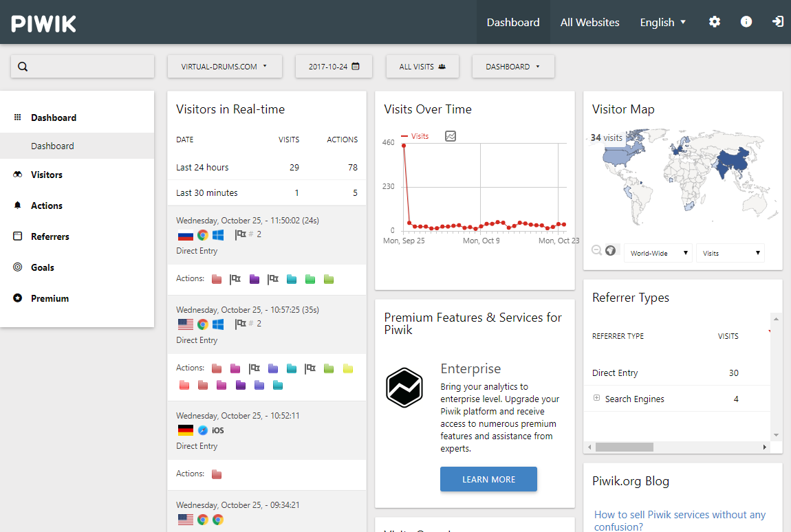Open the ALL VISITS segment selector
The image size is (791, 532).
pos(422,67)
